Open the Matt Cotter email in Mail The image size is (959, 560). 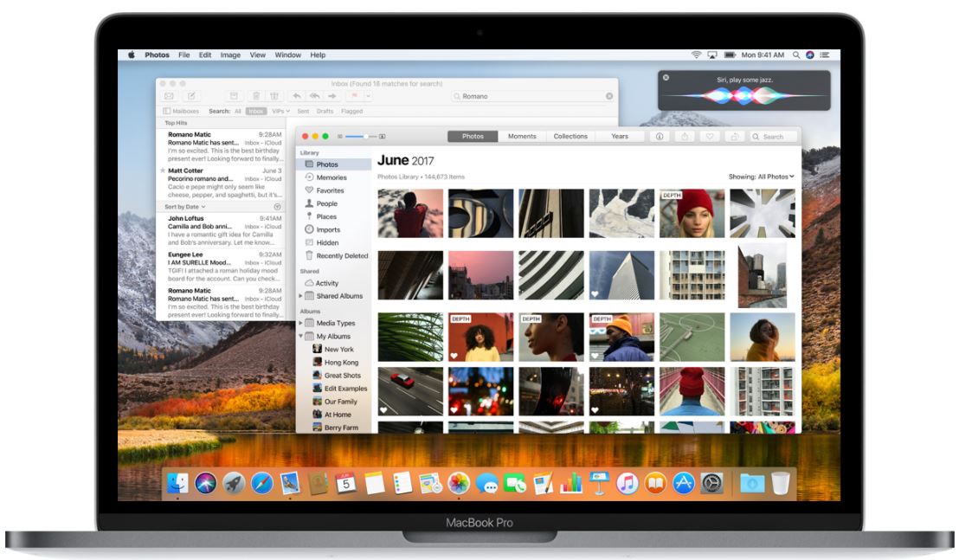[222, 182]
